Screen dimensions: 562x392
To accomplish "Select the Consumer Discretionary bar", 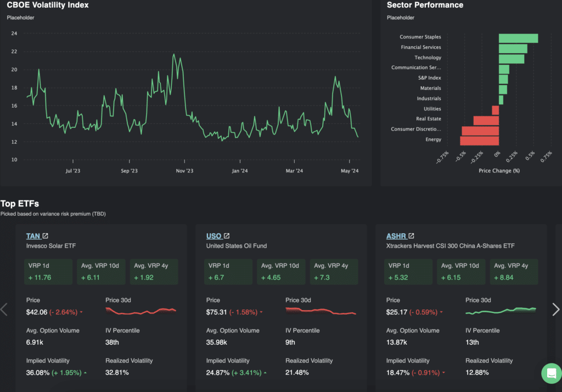I will coord(480,131).
